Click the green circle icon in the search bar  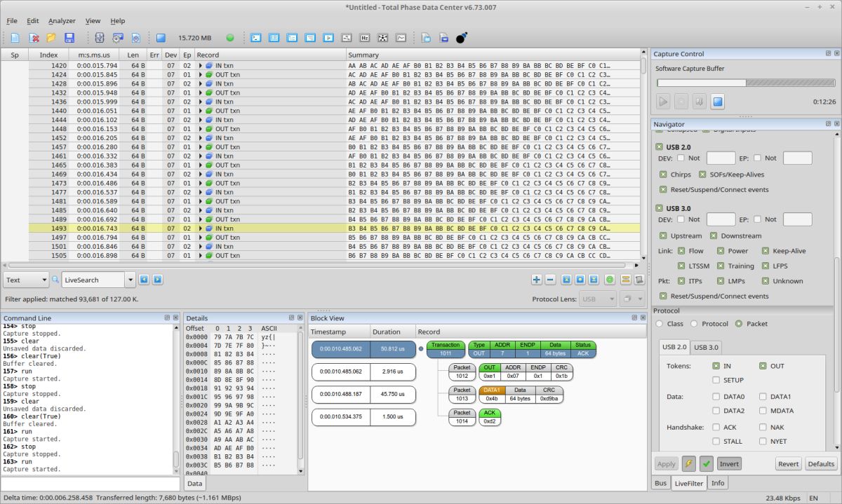(610, 280)
